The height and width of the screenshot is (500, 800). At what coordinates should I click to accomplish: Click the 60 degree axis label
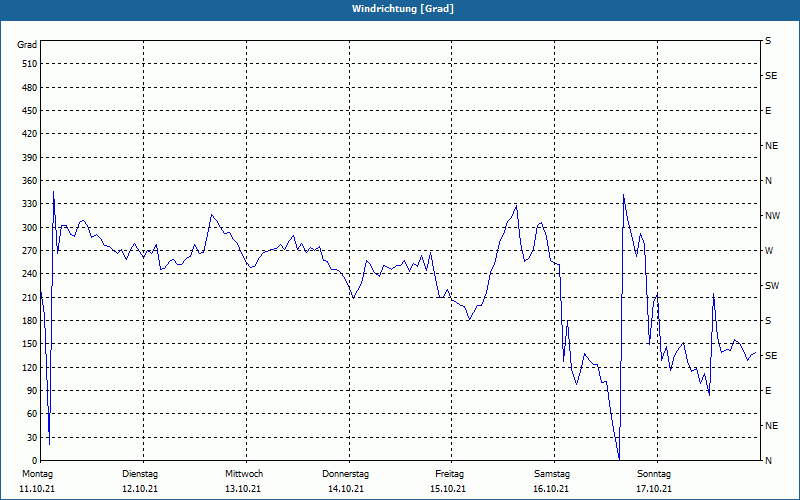tap(32, 414)
